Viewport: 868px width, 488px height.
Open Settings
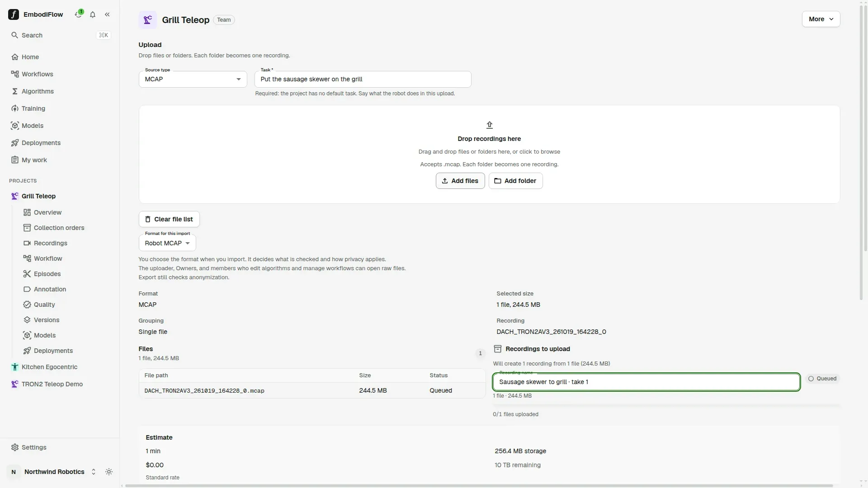tap(60, 447)
